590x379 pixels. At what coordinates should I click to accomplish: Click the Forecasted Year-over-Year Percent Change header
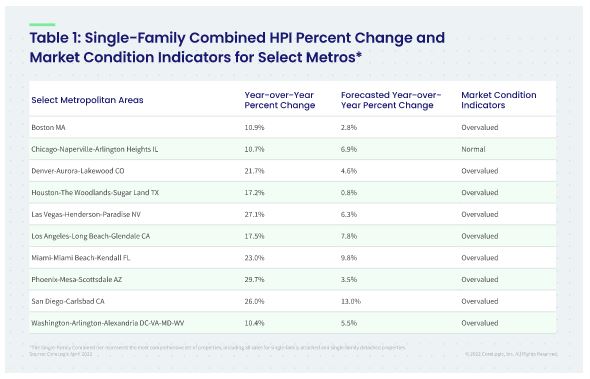pos(391,100)
